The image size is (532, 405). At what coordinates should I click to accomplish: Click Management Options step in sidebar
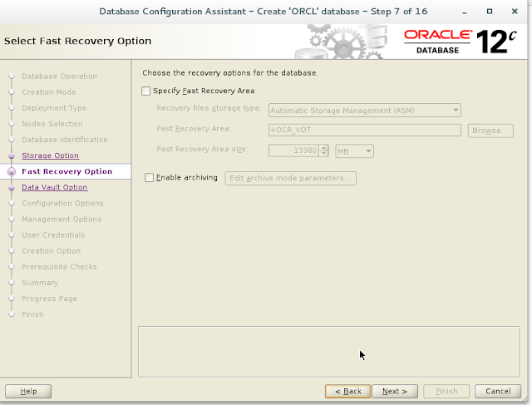[x=62, y=220]
